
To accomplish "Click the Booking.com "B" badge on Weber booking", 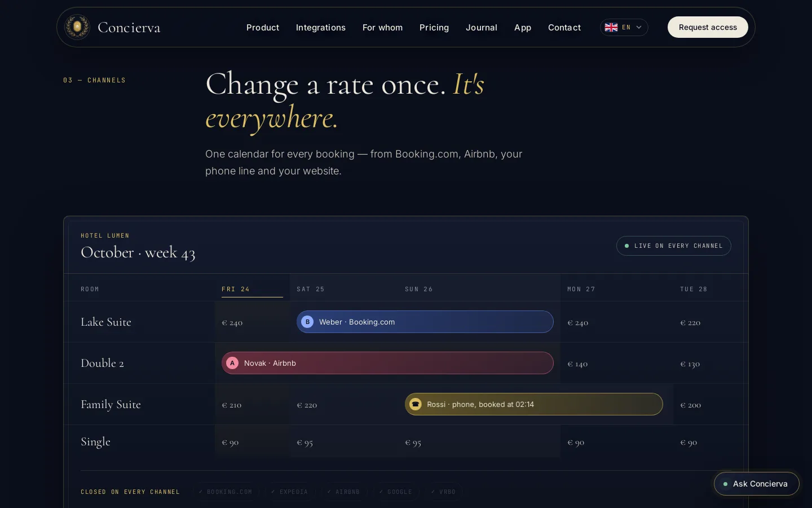I will (307, 322).
